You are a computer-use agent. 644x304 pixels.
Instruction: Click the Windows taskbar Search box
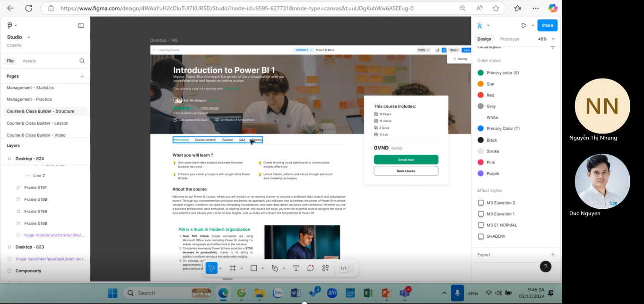(168, 293)
